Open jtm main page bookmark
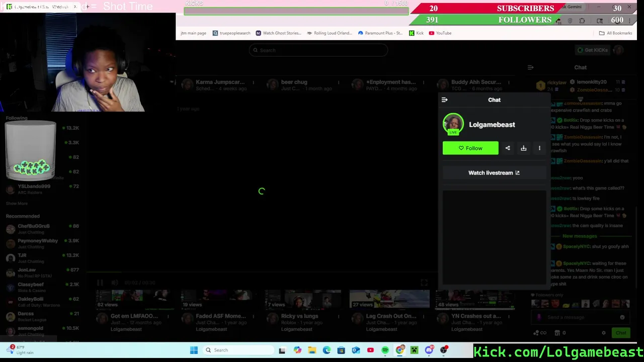644x362 pixels. click(193, 33)
